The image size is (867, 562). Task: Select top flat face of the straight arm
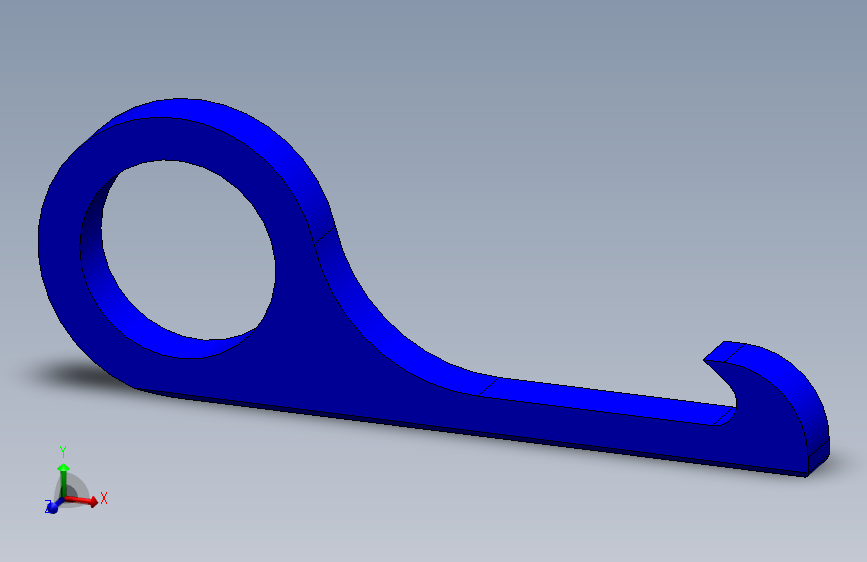click(x=608, y=401)
